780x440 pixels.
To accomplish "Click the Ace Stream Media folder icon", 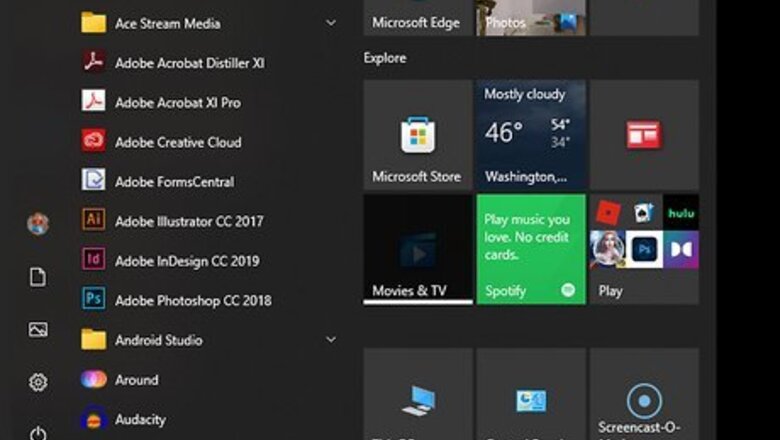I will [x=94, y=23].
